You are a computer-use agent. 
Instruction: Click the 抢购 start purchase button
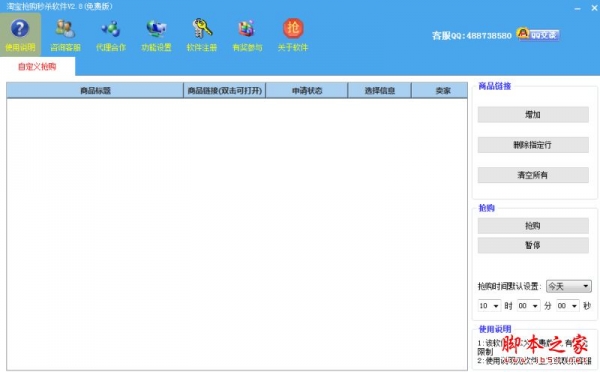click(x=533, y=226)
